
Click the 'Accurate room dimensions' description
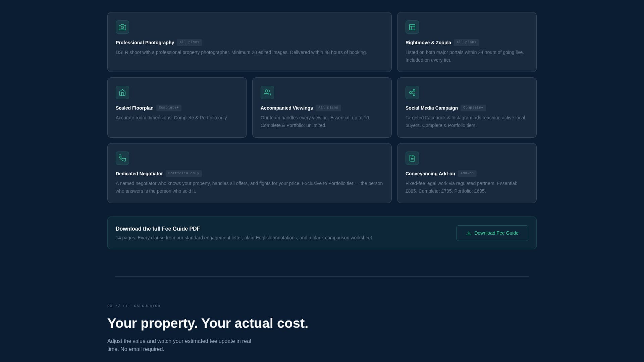[172, 118]
